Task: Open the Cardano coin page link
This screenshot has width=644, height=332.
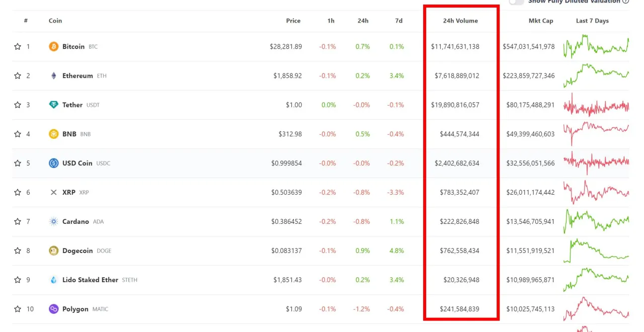Action: [75, 222]
